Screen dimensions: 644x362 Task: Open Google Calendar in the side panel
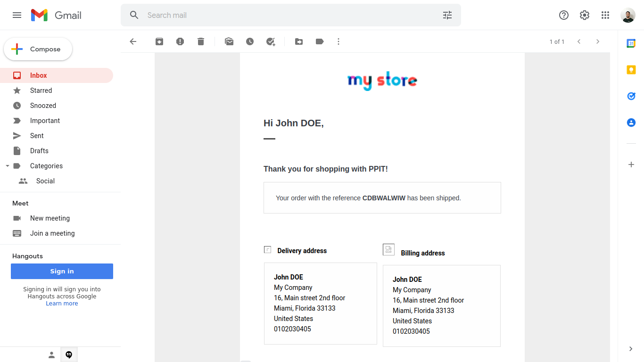(631, 43)
